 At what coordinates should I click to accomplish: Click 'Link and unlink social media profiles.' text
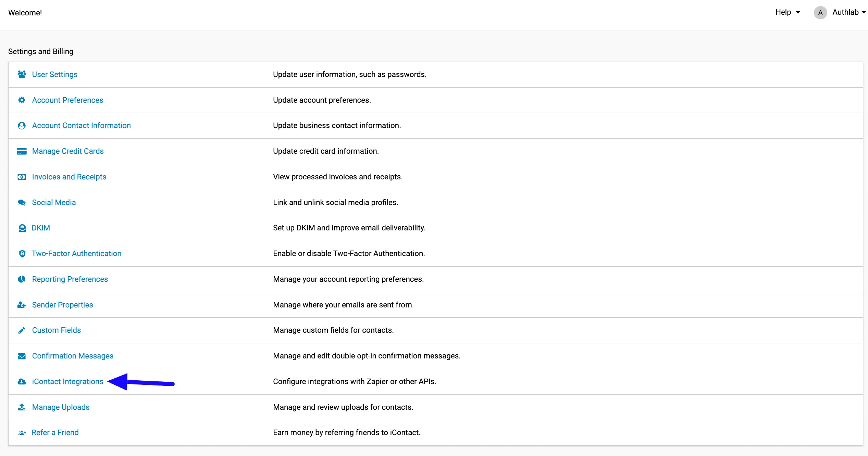[x=335, y=203]
